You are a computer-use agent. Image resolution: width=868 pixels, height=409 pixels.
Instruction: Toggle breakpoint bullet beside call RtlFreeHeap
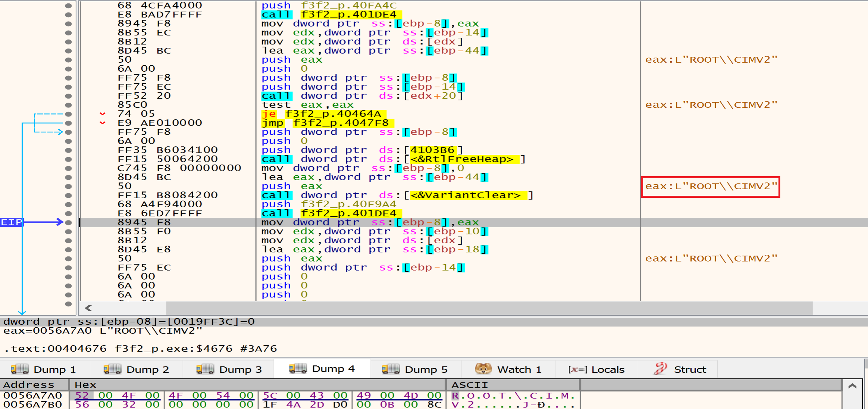coord(68,159)
